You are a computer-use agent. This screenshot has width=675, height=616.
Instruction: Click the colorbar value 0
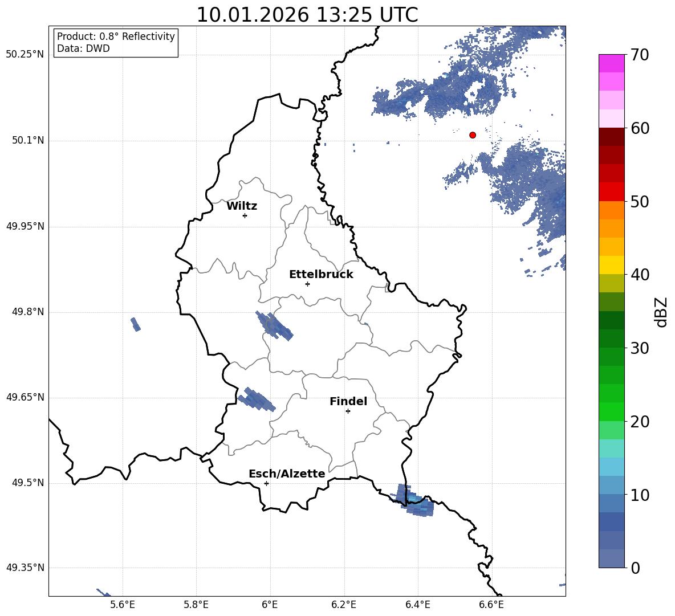[635, 568]
